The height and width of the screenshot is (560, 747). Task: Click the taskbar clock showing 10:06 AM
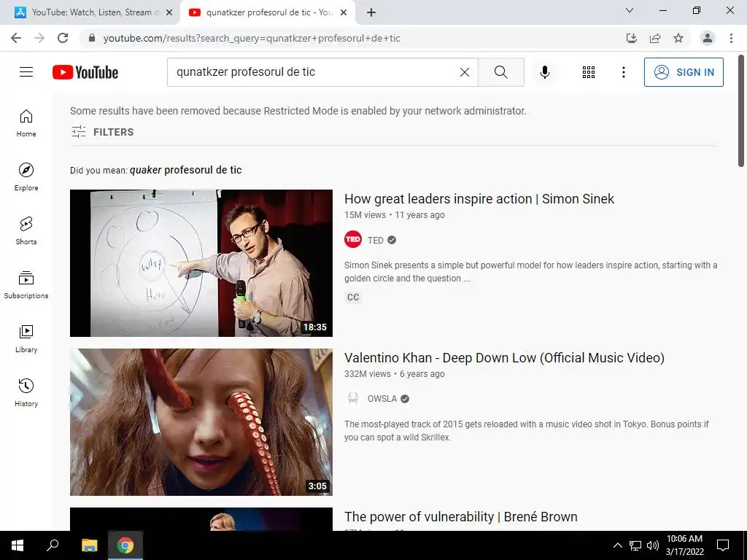pos(684,545)
